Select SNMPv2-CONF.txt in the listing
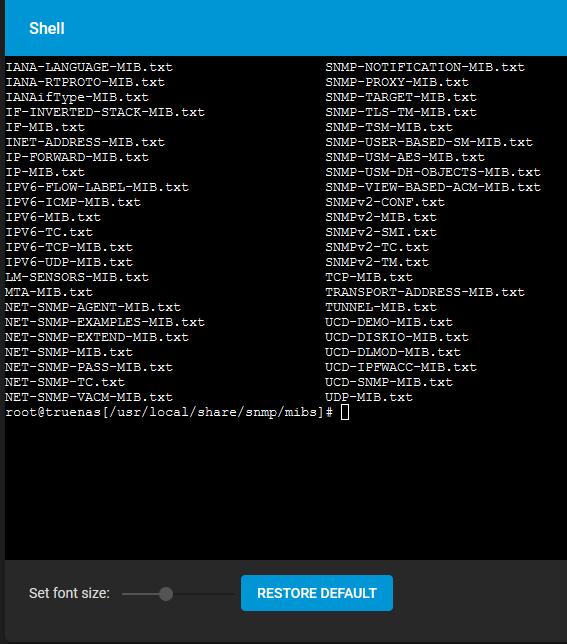This screenshot has width=567, height=644. pos(385,202)
